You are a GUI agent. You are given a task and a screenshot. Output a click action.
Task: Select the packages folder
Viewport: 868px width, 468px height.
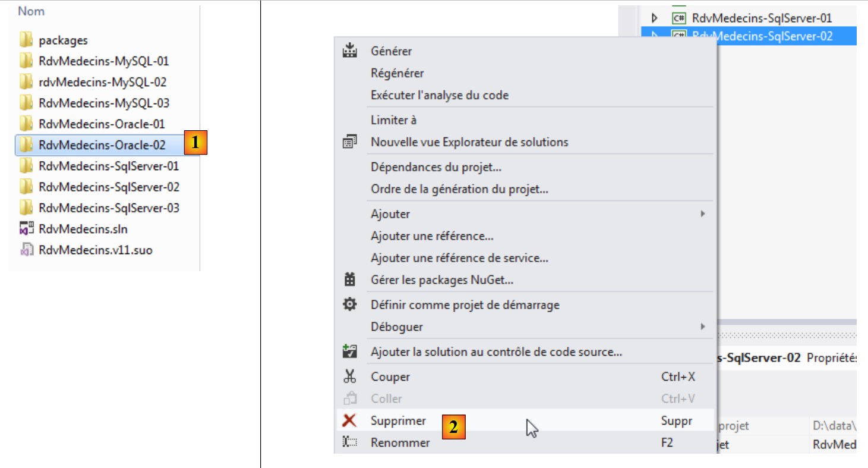62,40
